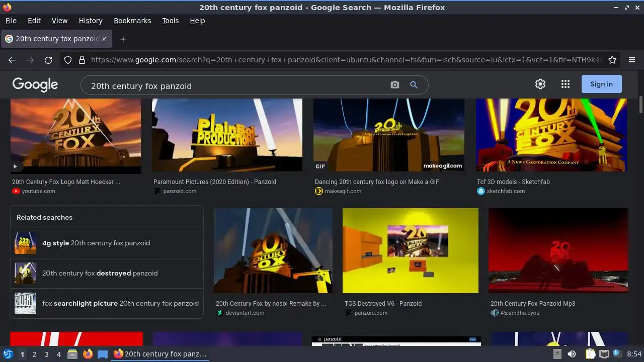Open the nosoi Remake deviantart thumbnail
644x362 pixels.
[x=273, y=250]
